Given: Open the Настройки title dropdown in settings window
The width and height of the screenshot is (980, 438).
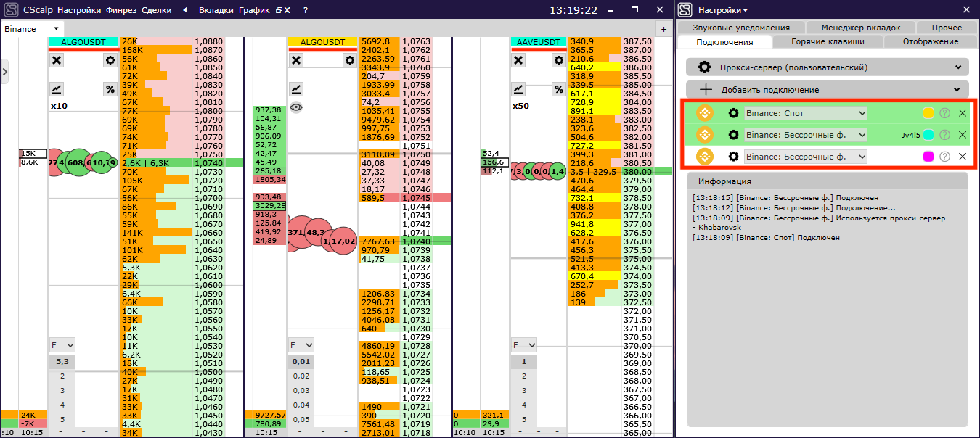Looking at the screenshot, I should [x=723, y=10].
